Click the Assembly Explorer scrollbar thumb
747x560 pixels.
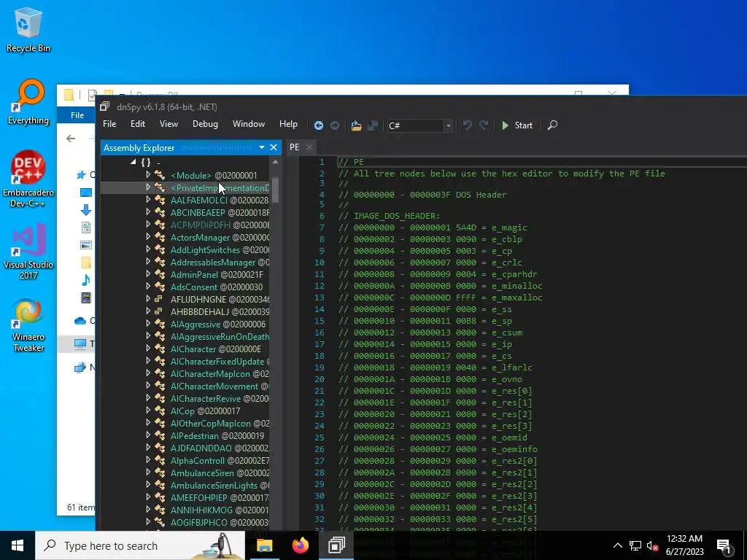coord(275,190)
